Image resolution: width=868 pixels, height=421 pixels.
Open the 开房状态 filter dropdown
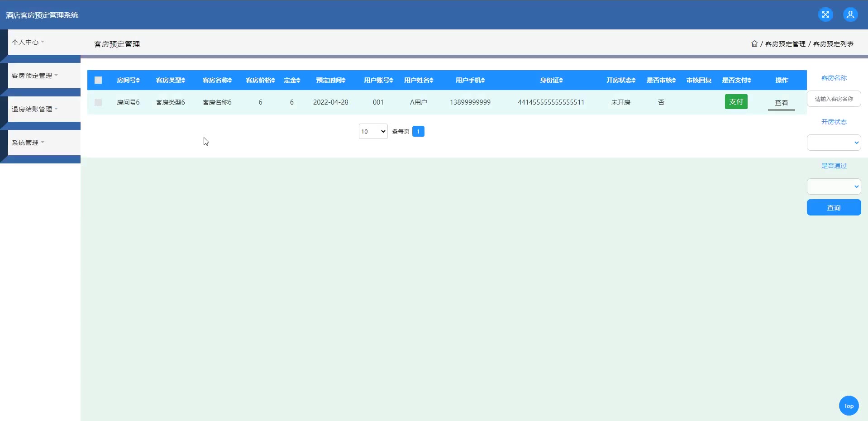pyautogui.click(x=834, y=143)
